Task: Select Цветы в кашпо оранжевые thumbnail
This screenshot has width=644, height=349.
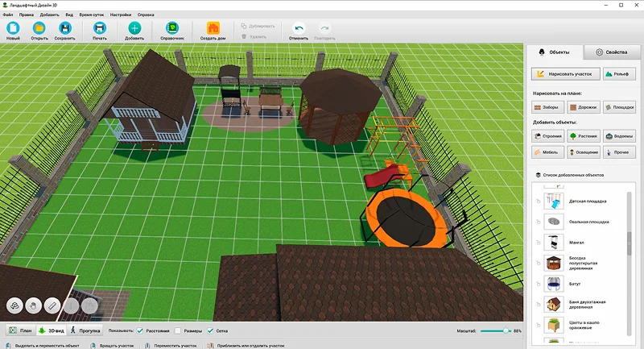Action: [554, 325]
